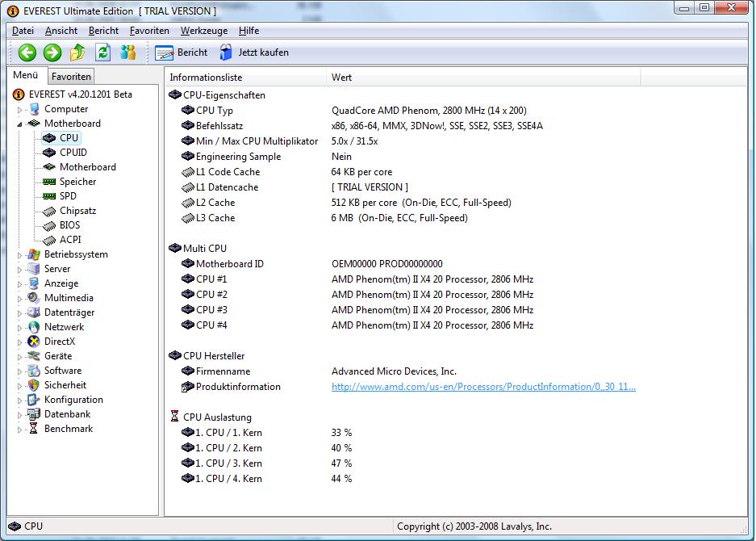Open the Hilfe menu
The width and height of the screenshot is (756, 541).
[249, 31]
